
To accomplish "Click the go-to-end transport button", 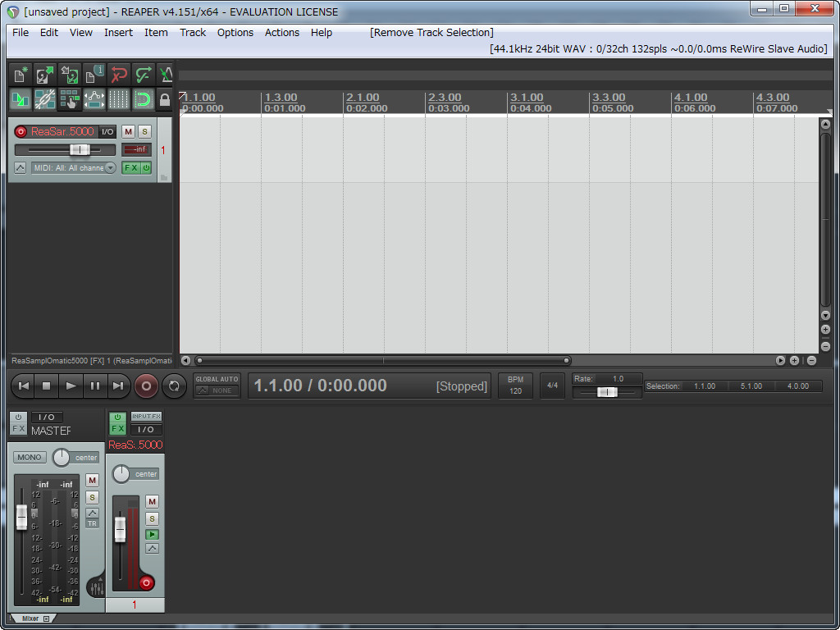I will pos(118,386).
